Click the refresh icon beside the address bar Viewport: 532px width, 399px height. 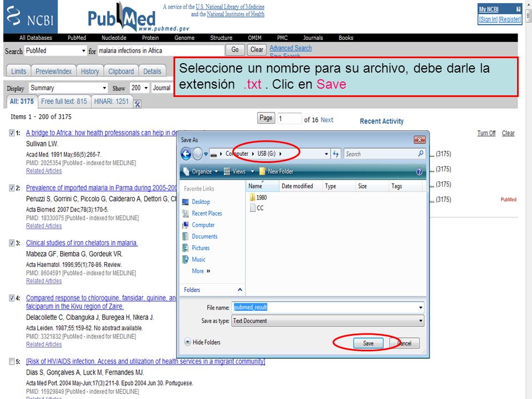point(336,154)
